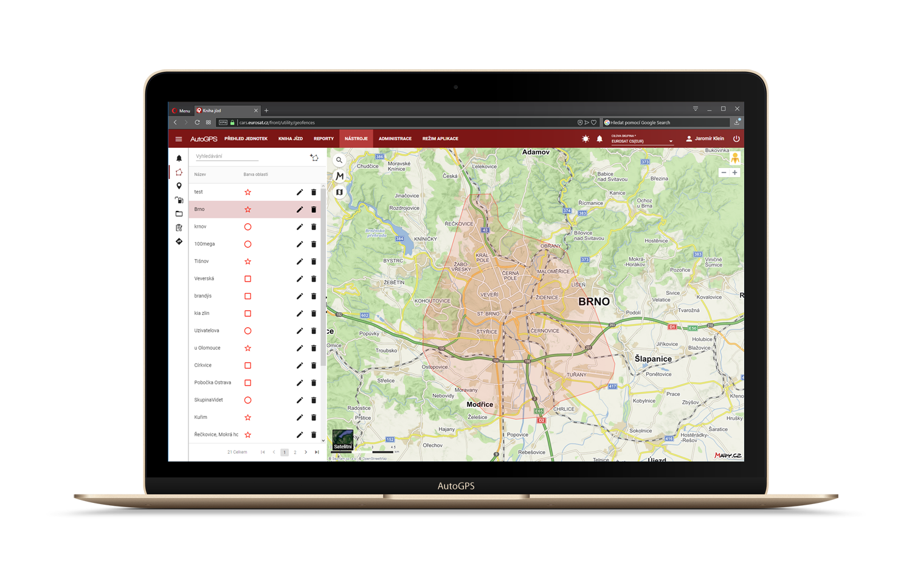The image size is (912, 588).
Task: Add a new geofence with the polygon-plus icon
Action: [x=314, y=157]
